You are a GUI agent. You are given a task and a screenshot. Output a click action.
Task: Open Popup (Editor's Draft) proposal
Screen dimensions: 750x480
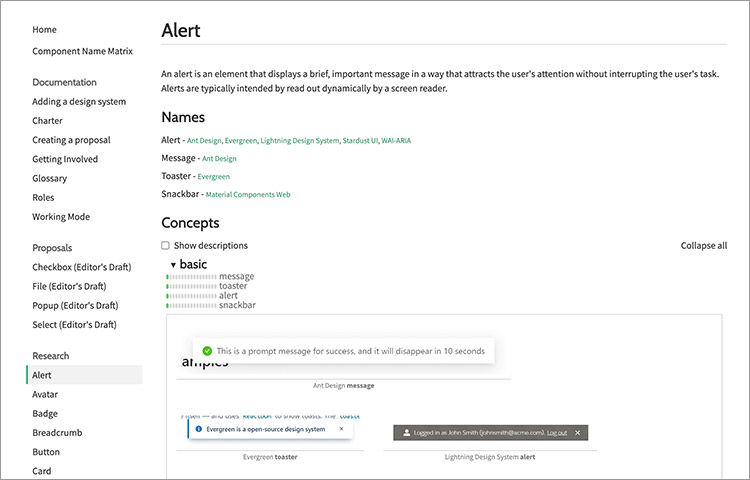coord(75,305)
